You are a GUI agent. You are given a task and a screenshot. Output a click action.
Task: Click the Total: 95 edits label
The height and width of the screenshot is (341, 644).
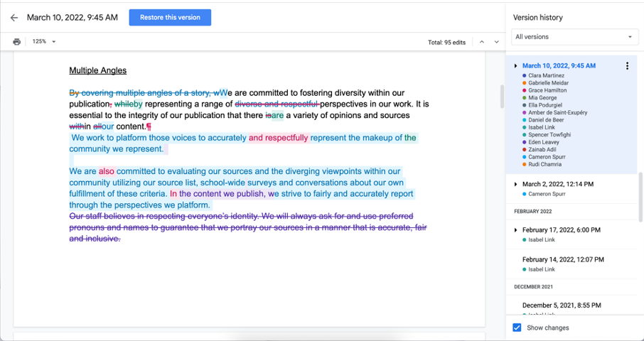click(447, 42)
